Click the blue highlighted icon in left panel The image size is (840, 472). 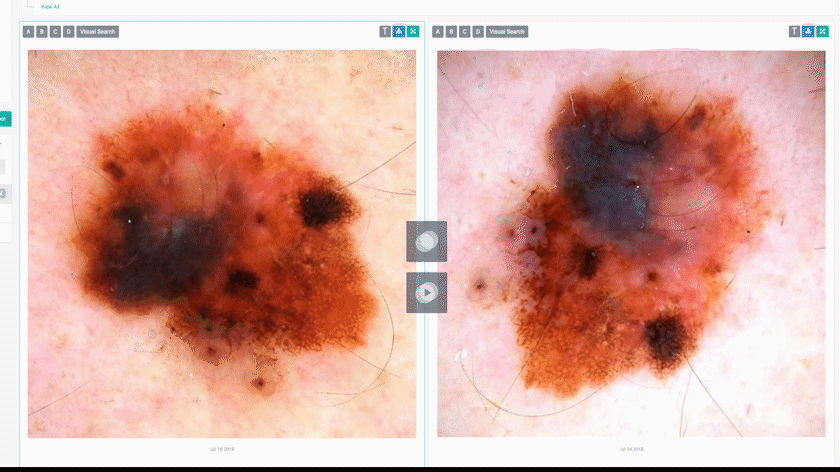click(399, 31)
